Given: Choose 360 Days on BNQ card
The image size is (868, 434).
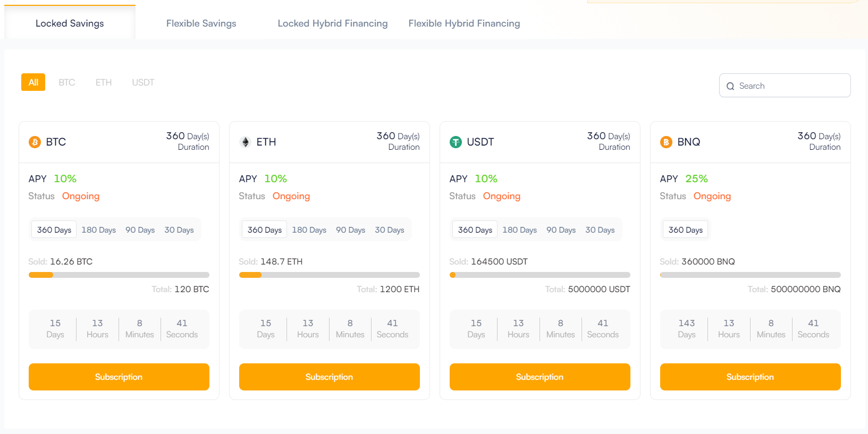Looking at the screenshot, I should pos(685,230).
